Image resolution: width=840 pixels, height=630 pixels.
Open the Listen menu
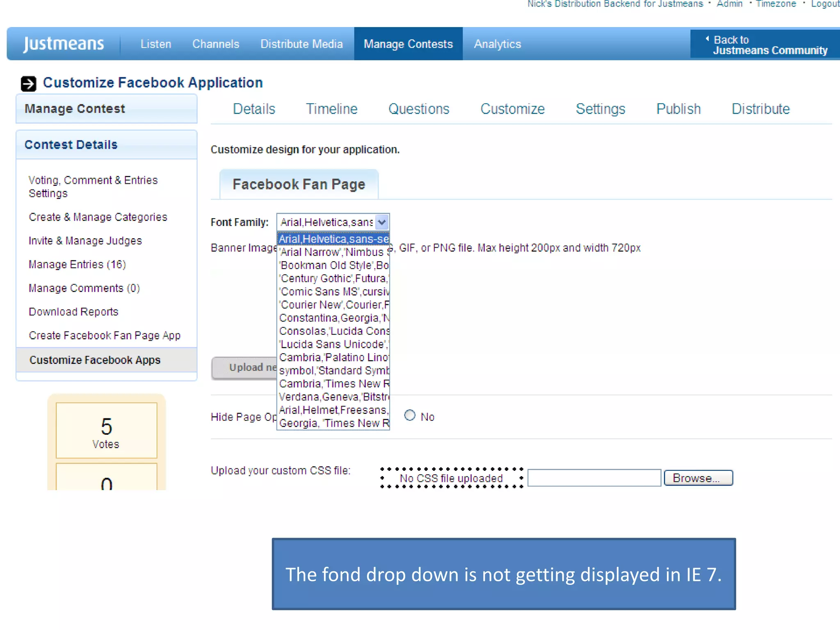click(156, 44)
